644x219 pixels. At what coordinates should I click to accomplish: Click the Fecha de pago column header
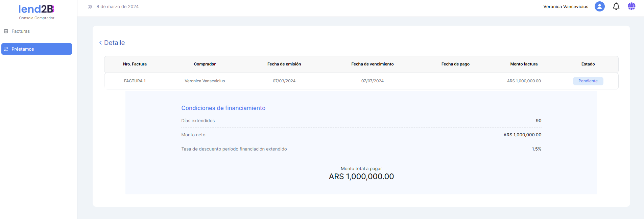(x=455, y=64)
